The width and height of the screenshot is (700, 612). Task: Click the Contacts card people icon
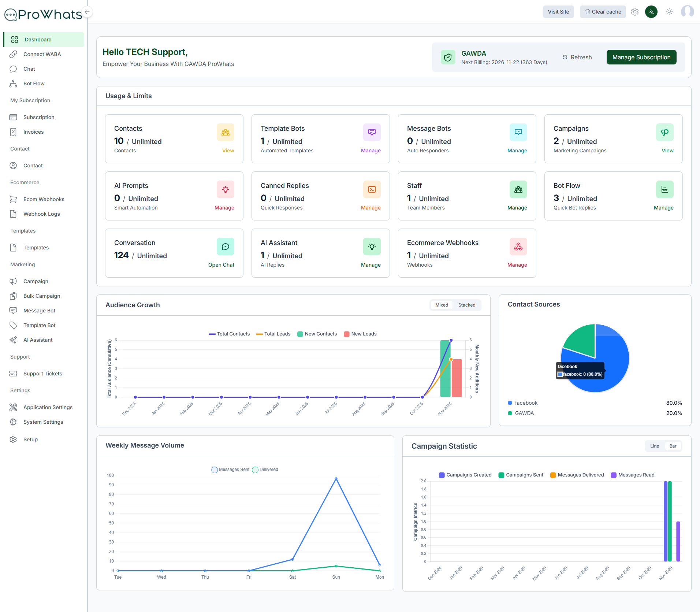click(226, 132)
